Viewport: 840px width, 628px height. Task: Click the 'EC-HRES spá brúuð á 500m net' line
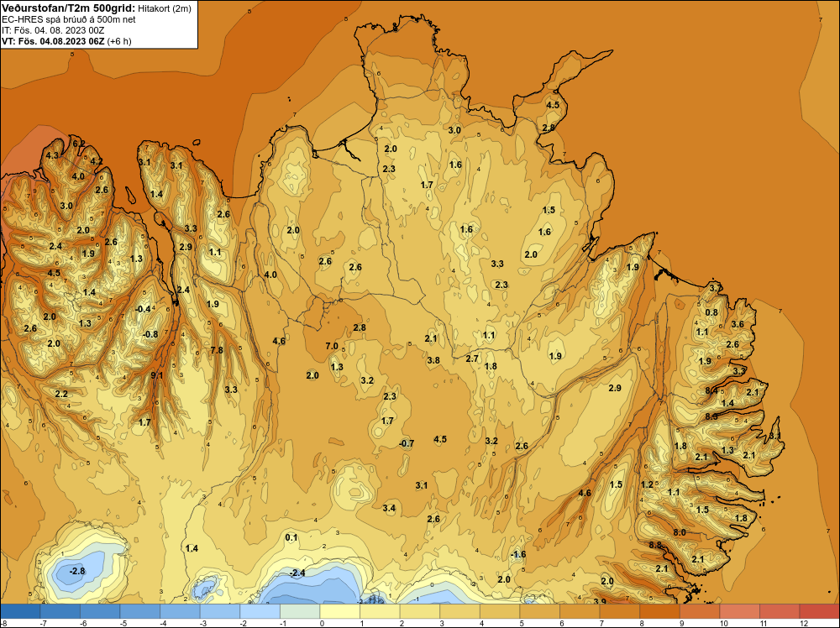tap(69, 19)
